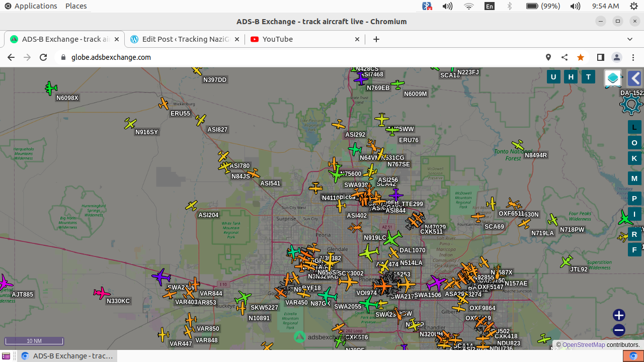
Task: Open the Applications menu
Action: coord(31,6)
